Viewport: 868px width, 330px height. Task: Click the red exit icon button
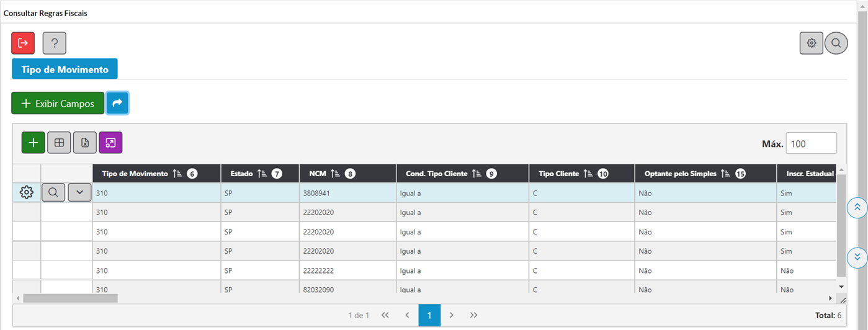23,43
